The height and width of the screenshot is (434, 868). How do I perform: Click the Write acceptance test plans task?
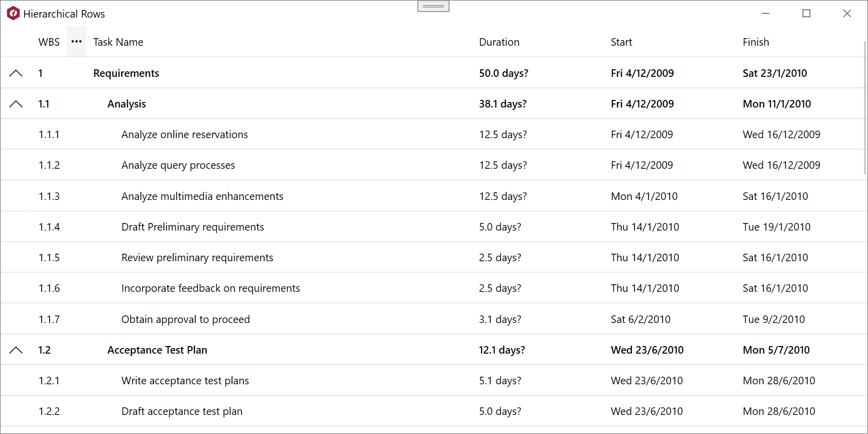tap(185, 381)
